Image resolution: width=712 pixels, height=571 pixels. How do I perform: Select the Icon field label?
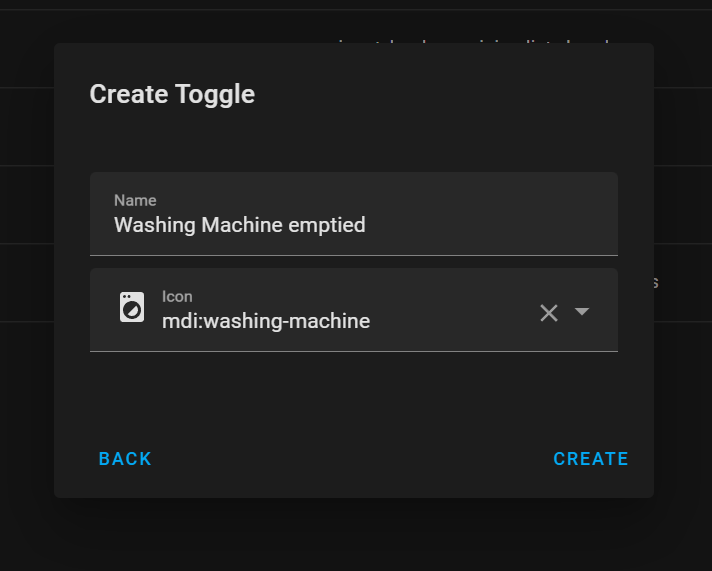pos(177,297)
